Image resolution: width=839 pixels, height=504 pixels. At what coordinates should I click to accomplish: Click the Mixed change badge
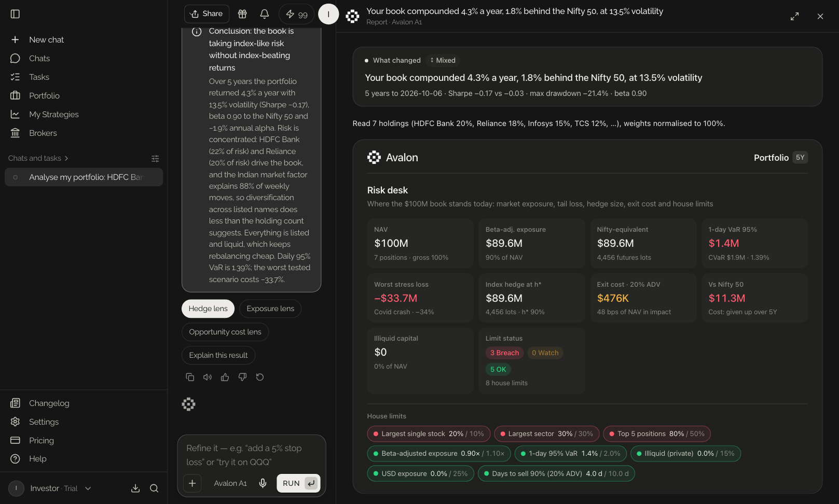click(x=443, y=61)
